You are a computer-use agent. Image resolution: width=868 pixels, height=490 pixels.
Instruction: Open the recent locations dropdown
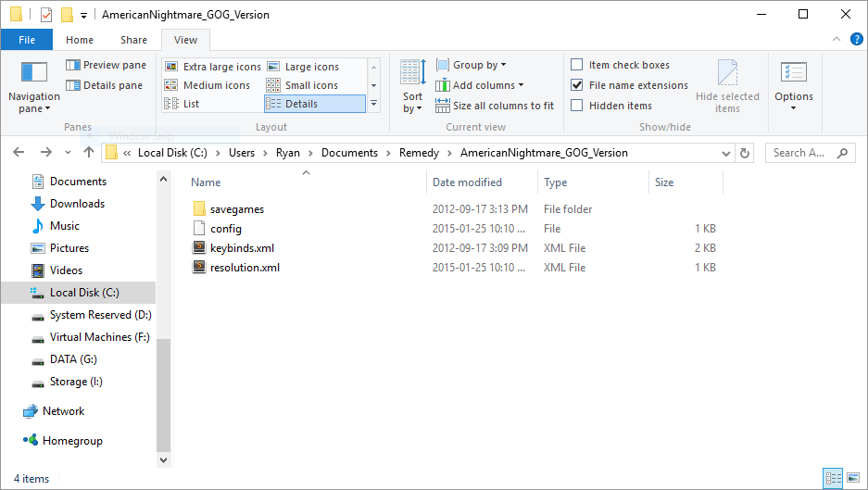[x=68, y=152]
